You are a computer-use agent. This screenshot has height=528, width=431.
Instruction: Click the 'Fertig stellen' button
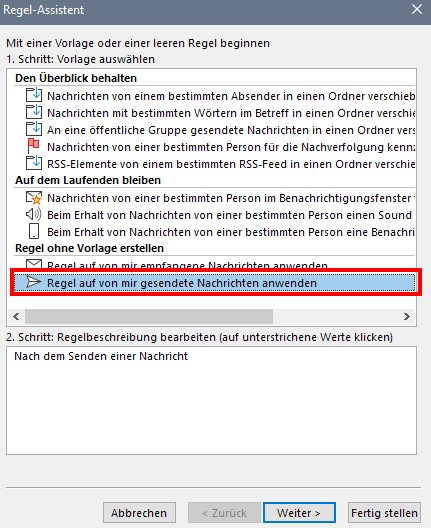pyautogui.click(x=384, y=513)
